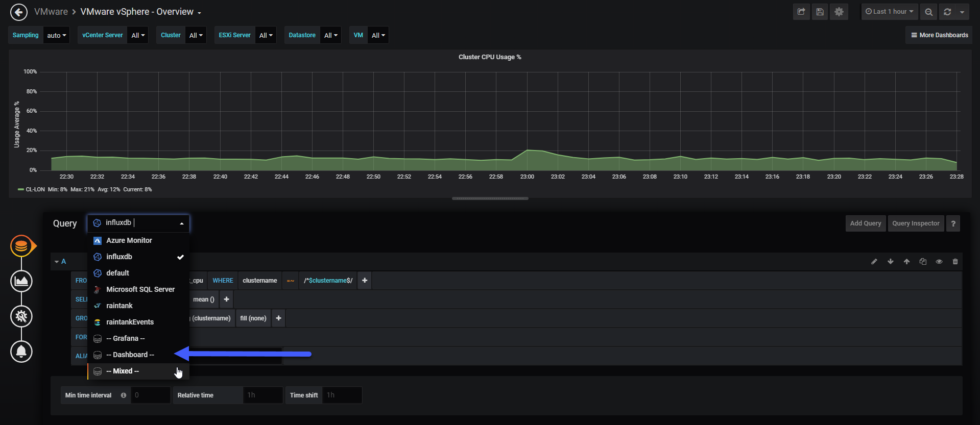980x425 pixels.
Task: Refresh the dashboard using the refresh icon
Action: click(947, 12)
